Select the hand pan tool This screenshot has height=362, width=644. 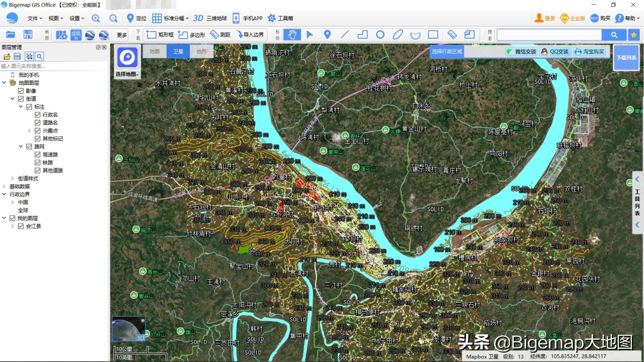(x=292, y=35)
